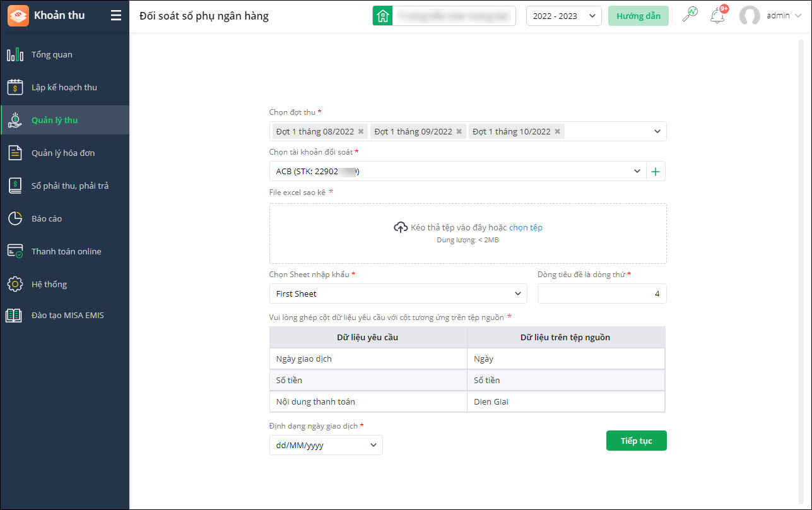Open the First Sheet dropdown

point(398,294)
